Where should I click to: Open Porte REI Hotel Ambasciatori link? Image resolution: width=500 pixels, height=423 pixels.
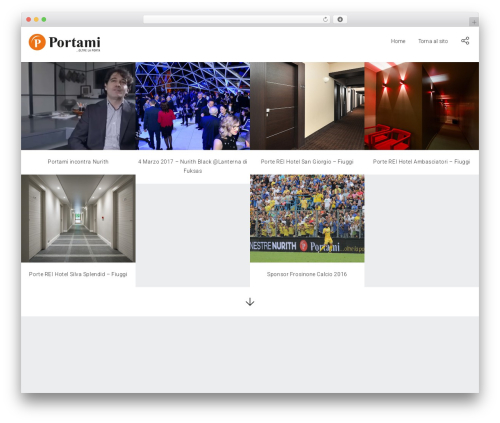coord(421,162)
